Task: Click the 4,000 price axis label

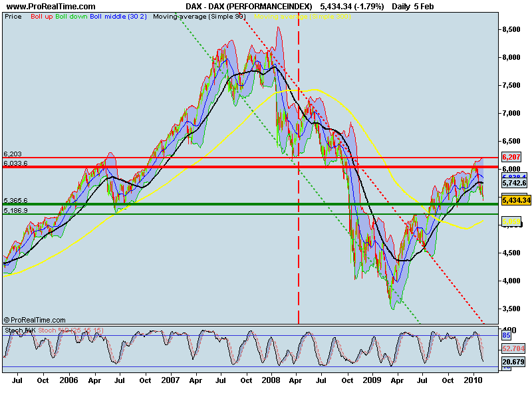Action: [x=511, y=281]
